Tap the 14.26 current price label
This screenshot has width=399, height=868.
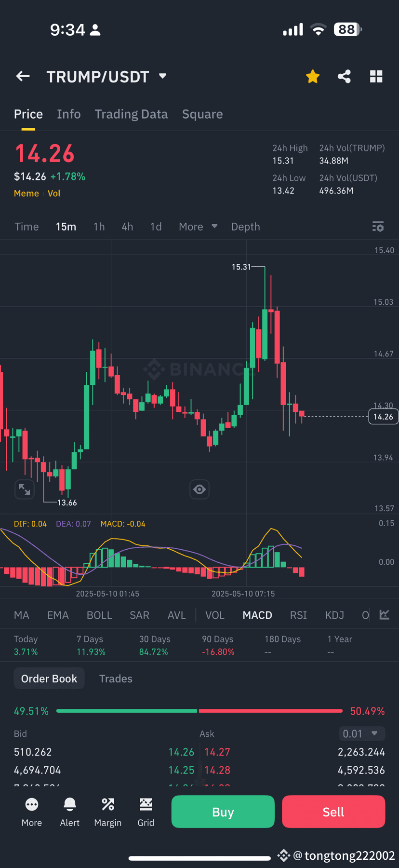384,417
